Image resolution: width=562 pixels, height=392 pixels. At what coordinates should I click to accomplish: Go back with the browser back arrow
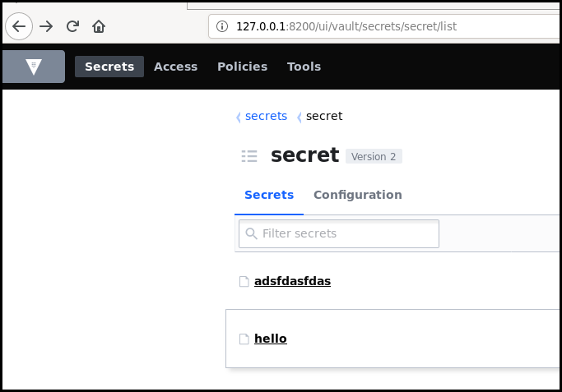tap(19, 26)
